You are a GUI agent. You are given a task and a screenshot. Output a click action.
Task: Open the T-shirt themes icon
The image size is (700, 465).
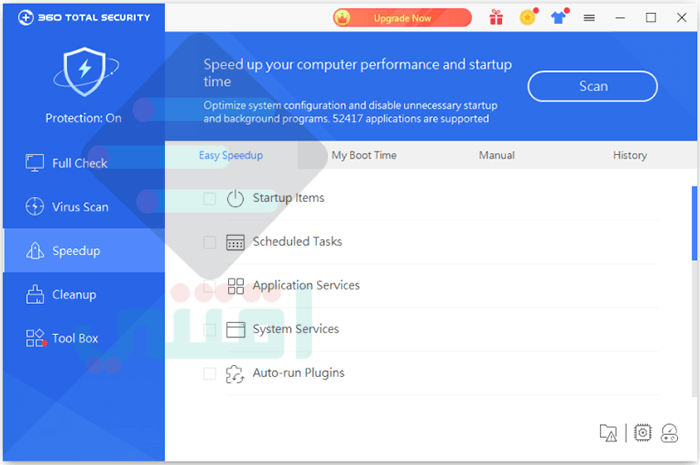tap(558, 18)
